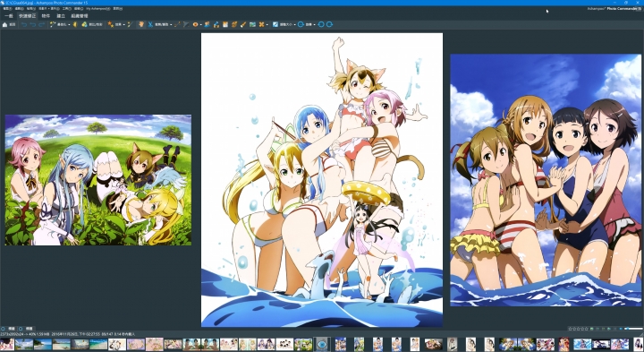
Task: Click the rotate counterclockwise icon
Action: tap(321, 25)
